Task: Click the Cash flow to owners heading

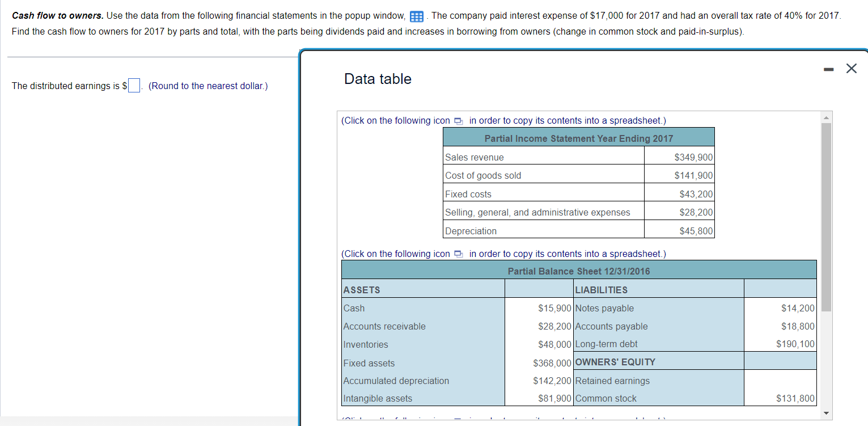Action: tap(57, 15)
